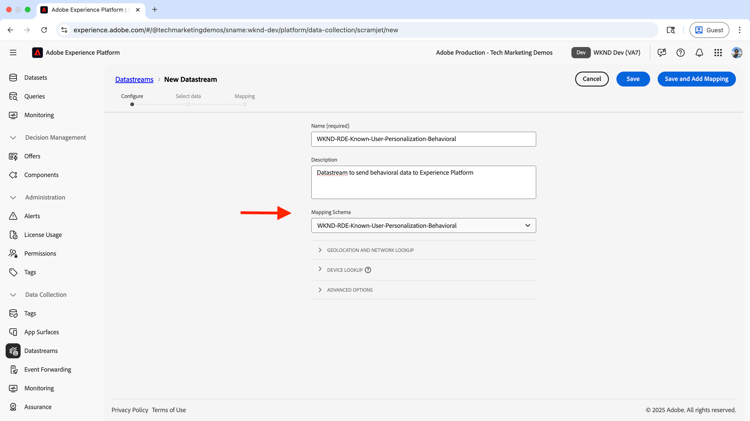750x421 pixels.
Task: Open the feedback chat icon
Action: click(662, 53)
